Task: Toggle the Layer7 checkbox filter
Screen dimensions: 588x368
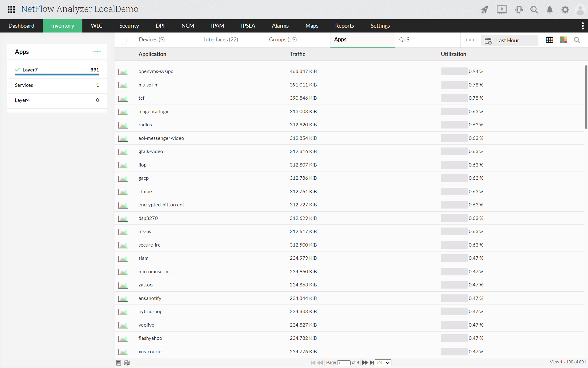Action: point(17,69)
